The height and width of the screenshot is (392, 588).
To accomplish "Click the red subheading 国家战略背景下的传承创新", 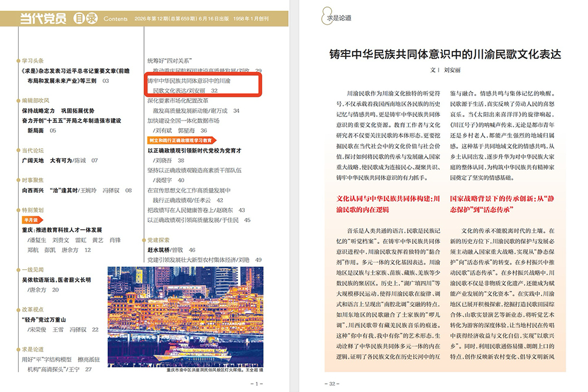I will (x=502, y=205).
